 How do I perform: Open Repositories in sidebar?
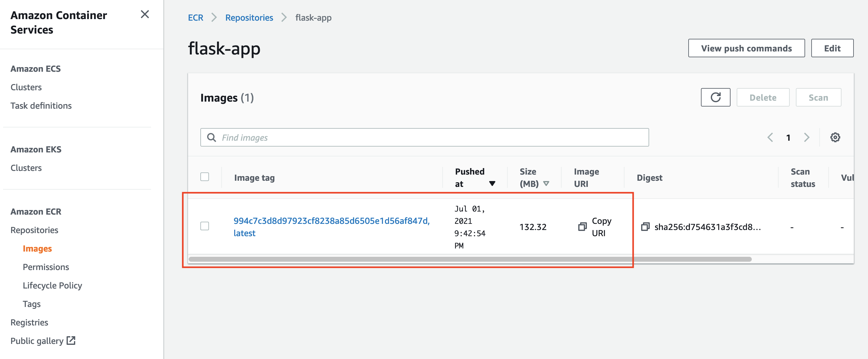coord(35,230)
